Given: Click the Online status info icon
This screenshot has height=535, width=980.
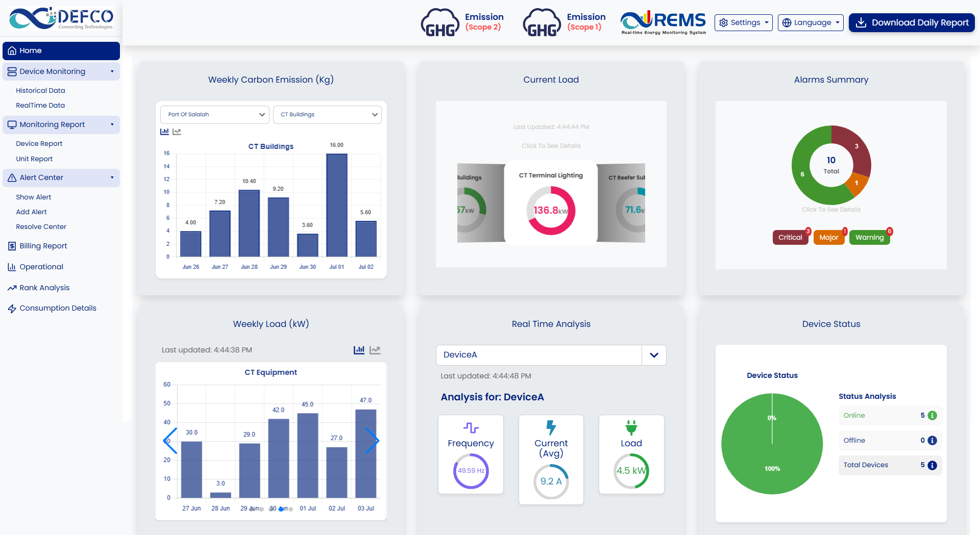Looking at the screenshot, I should point(932,416).
